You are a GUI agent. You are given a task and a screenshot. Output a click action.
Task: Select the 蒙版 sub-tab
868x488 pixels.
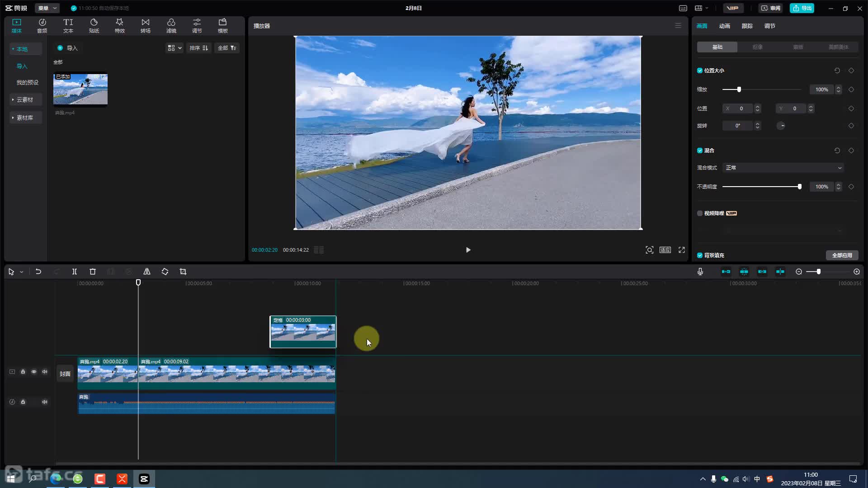tap(798, 47)
